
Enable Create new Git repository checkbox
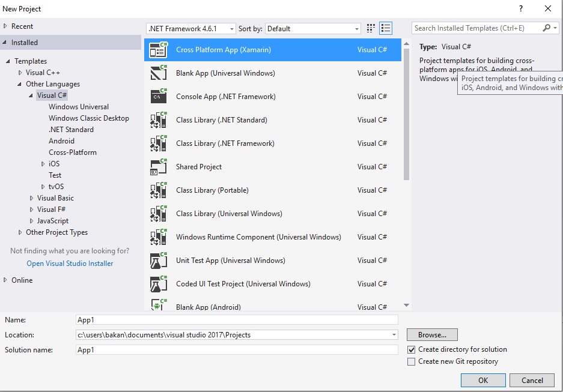(411, 361)
